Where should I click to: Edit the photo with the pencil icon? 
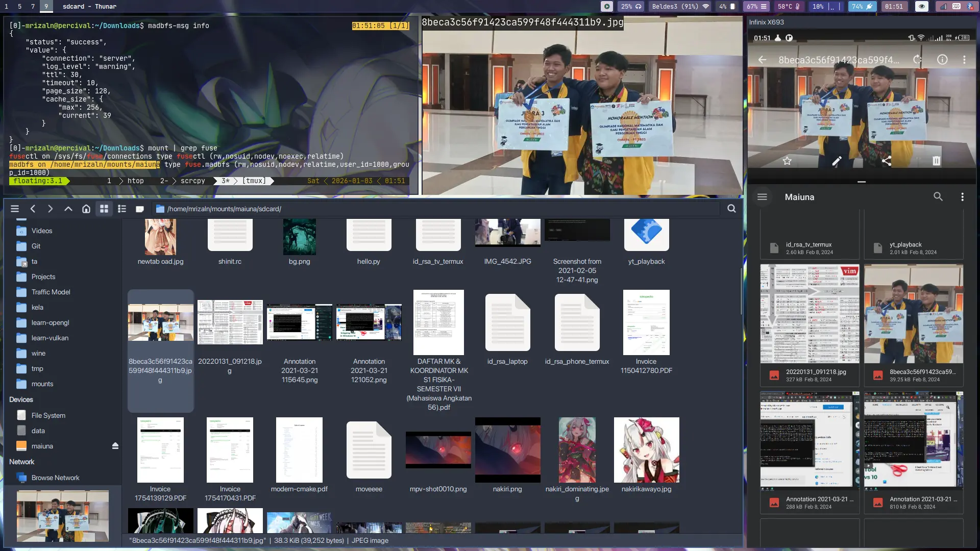coord(837,161)
